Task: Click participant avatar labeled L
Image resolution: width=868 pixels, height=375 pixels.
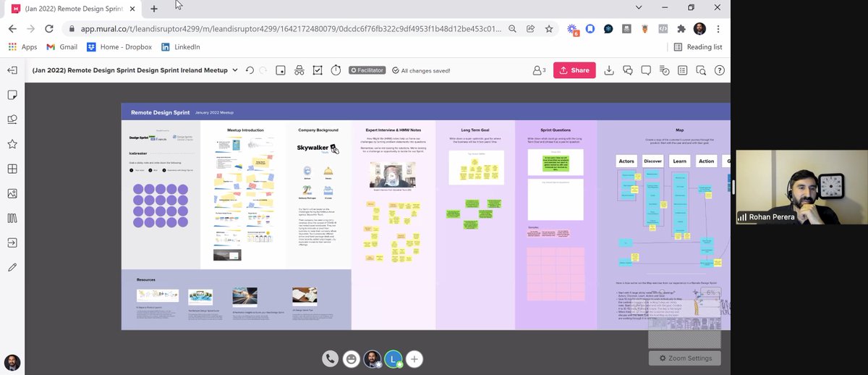Action: pyautogui.click(x=393, y=358)
